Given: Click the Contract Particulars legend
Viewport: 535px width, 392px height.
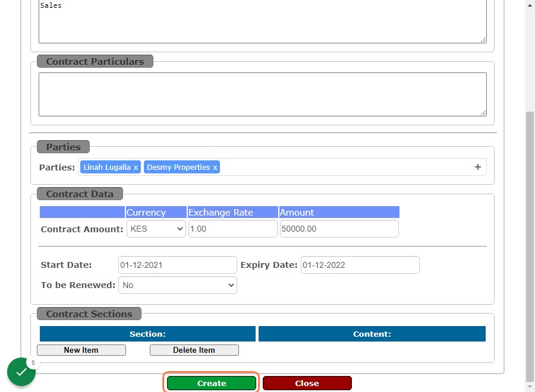Looking at the screenshot, I should tap(95, 61).
